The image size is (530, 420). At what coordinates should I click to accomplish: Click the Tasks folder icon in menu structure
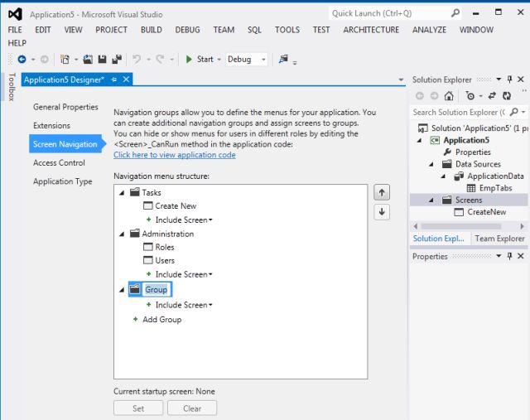(x=135, y=192)
